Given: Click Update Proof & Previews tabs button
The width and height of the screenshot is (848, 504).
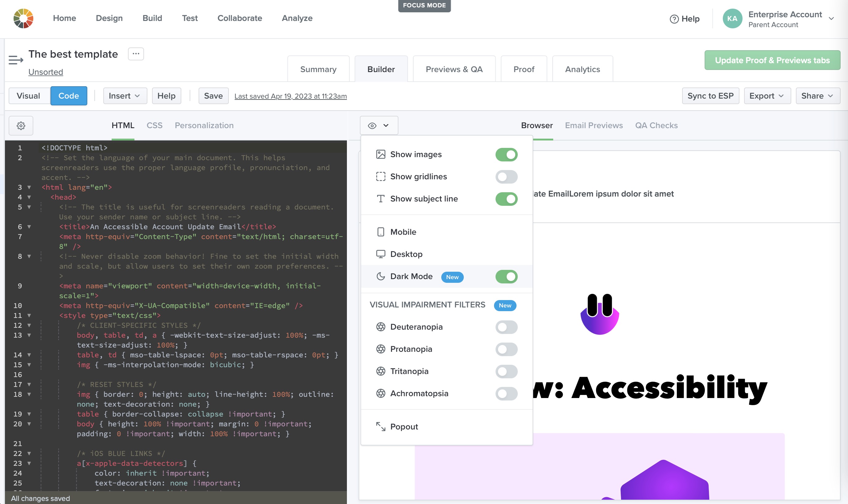Looking at the screenshot, I should click(772, 60).
